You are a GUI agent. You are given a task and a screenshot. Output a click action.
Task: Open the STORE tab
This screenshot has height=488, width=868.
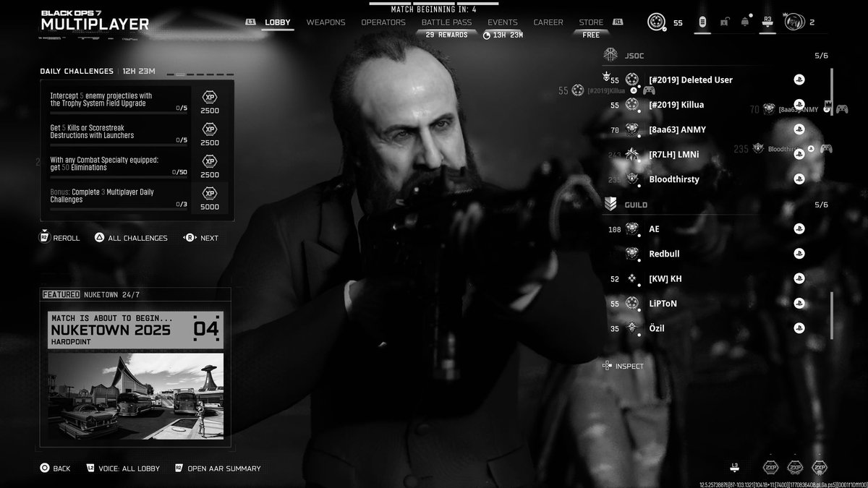591,22
